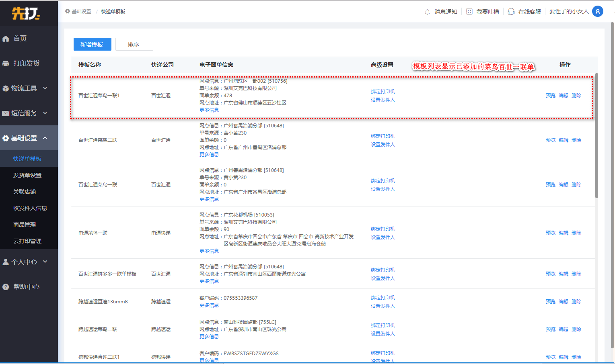The width and height of the screenshot is (615, 364).
Task: Click customer code EWBSZSTGEDZSWYXGS
Action: click(x=251, y=354)
